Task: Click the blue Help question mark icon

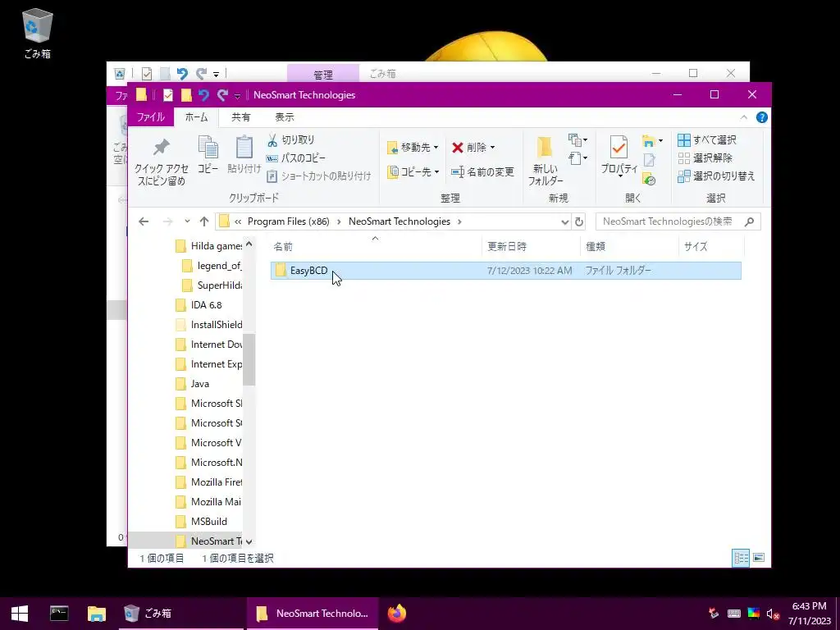Action: (762, 117)
